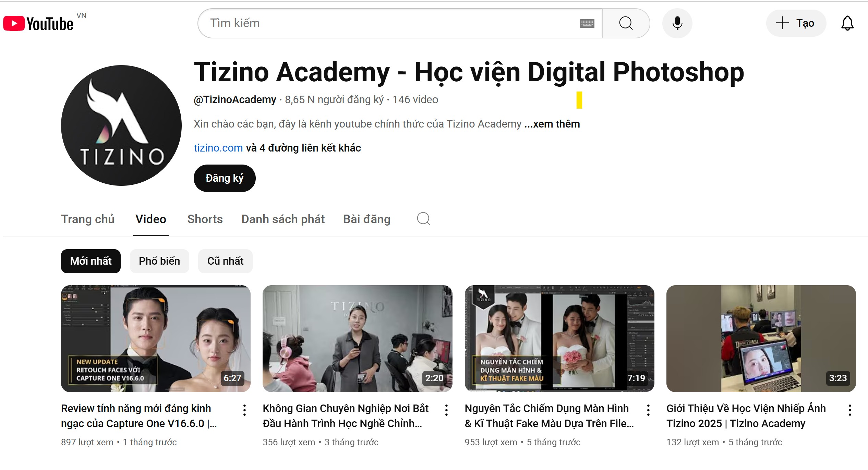The image size is (868, 470).
Task: Open more options for Giới Thiệu Học Viện video
Action: coord(850,410)
